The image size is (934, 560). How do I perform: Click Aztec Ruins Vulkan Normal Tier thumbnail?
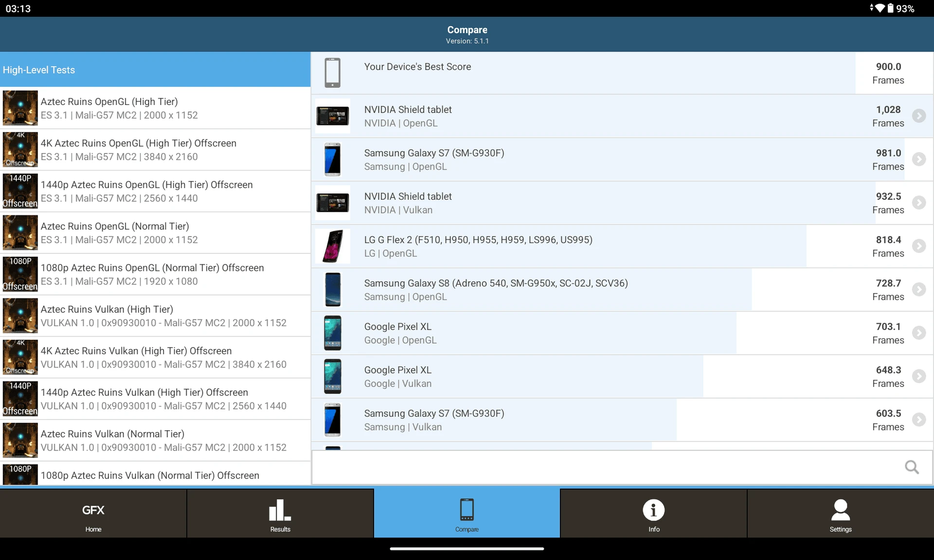20,440
